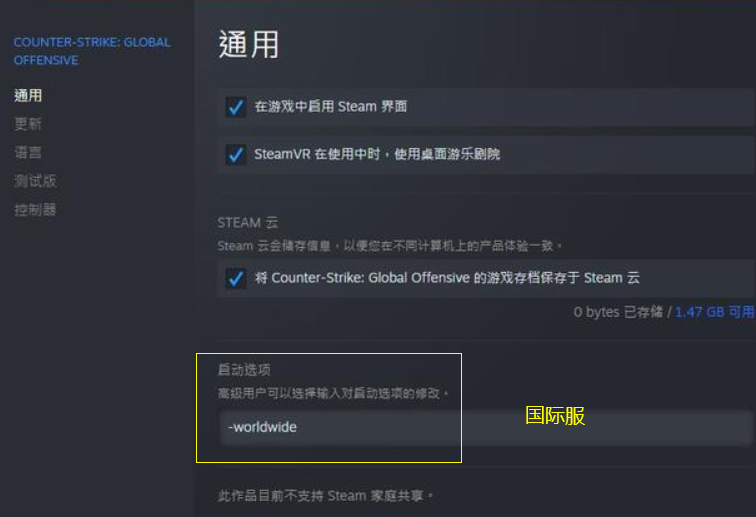This screenshot has height=517, width=756.
Task: Click the 1.47 GB 可用 link
Action: tap(715, 312)
